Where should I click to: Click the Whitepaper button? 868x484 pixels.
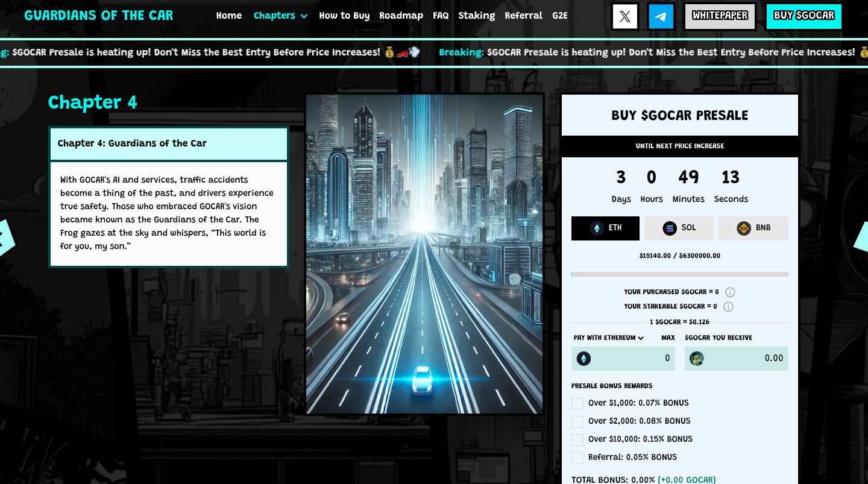pyautogui.click(x=720, y=16)
